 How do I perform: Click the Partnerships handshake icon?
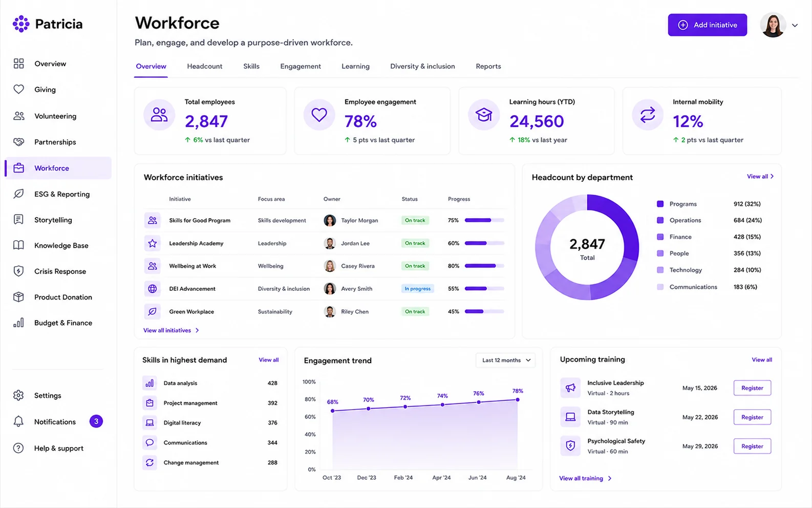pos(18,142)
